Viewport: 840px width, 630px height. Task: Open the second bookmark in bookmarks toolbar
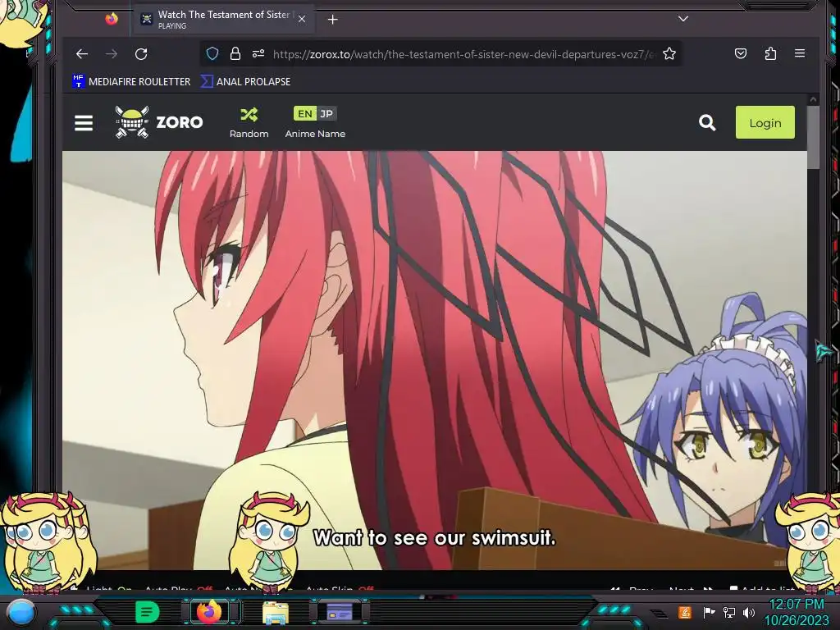(x=246, y=81)
